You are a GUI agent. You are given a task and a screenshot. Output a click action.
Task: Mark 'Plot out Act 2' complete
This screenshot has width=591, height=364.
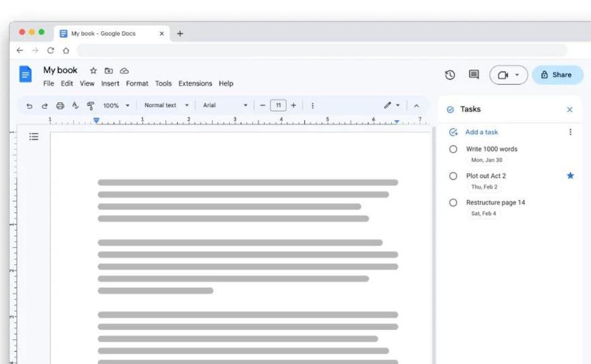point(453,176)
